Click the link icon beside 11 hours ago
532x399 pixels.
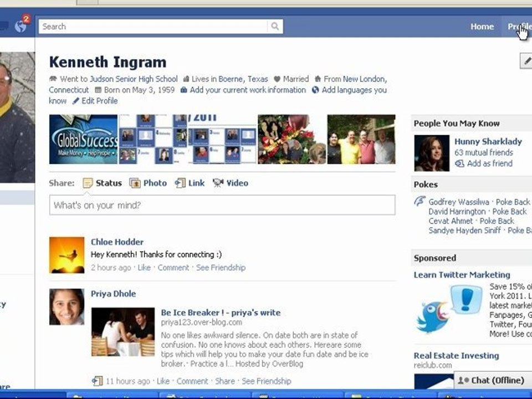(x=97, y=381)
